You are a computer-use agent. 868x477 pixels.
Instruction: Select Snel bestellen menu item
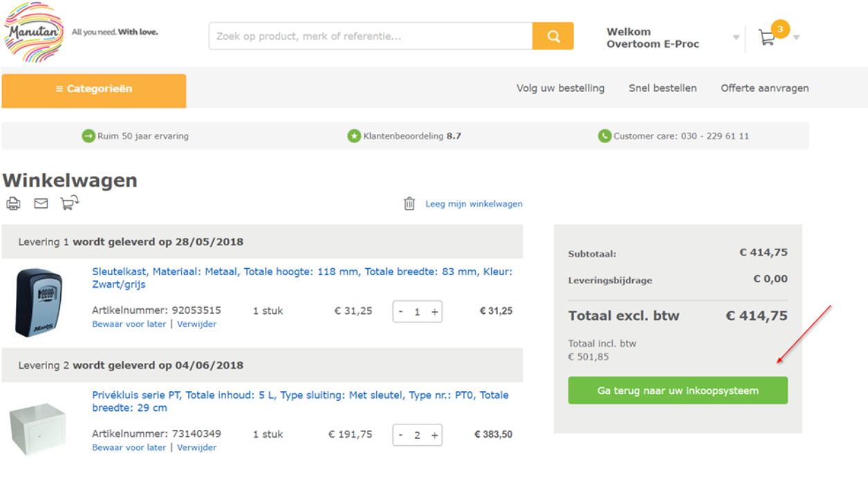point(663,88)
